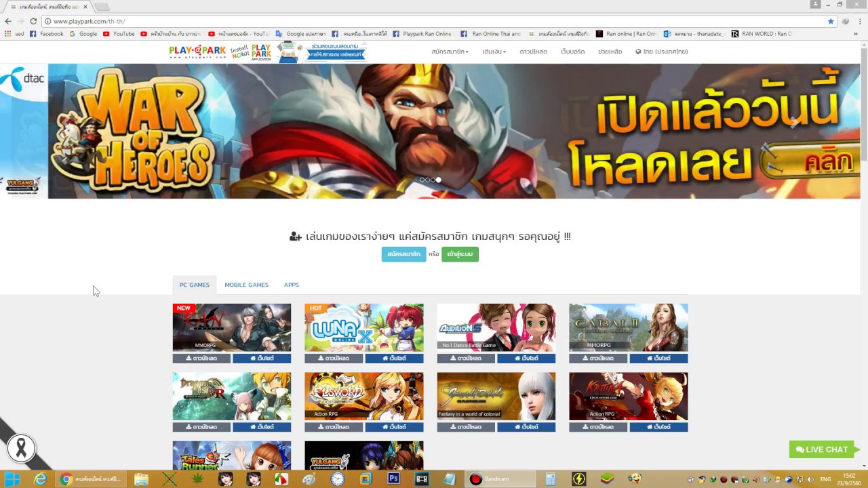Open the BlueStacks icon in the taskbar
The height and width of the screenshot is (488, 868).
[x=607, y=479]
